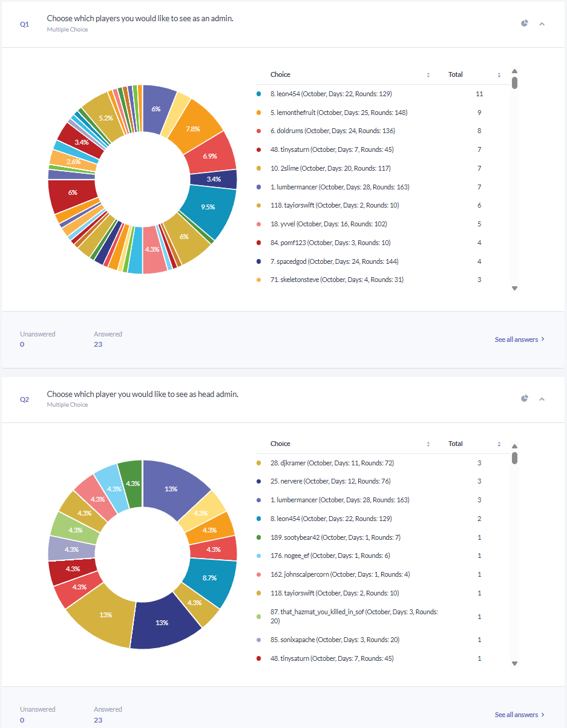Collapse the Q2 question panel chevron
Viewport: 567px width, 728px height.
[542, 399]
